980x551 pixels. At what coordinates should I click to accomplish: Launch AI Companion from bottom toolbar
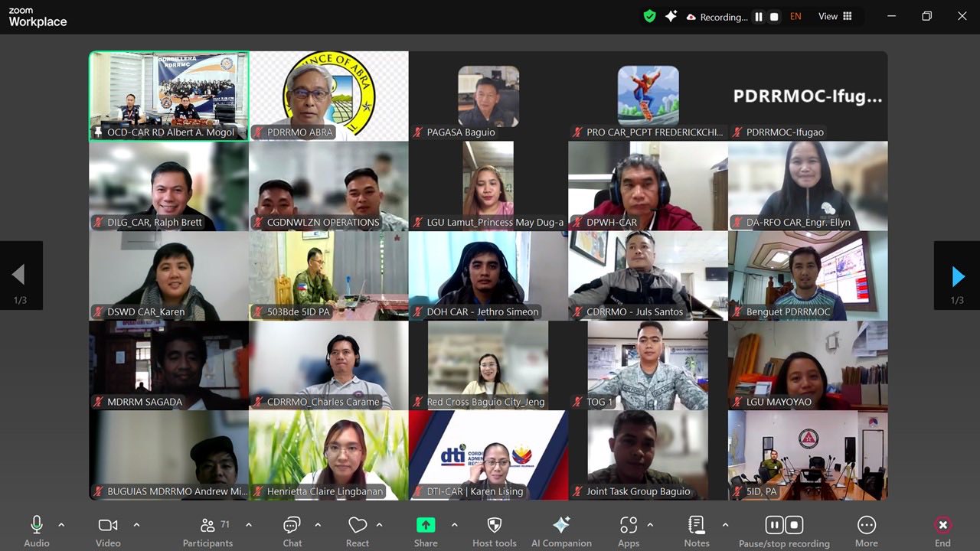click(x=561, y=532)
